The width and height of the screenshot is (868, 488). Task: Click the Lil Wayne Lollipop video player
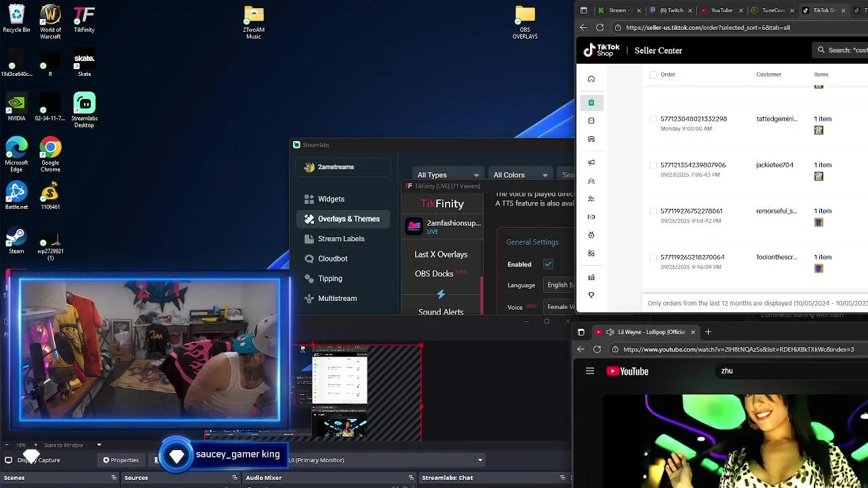(x=735, y=441)
